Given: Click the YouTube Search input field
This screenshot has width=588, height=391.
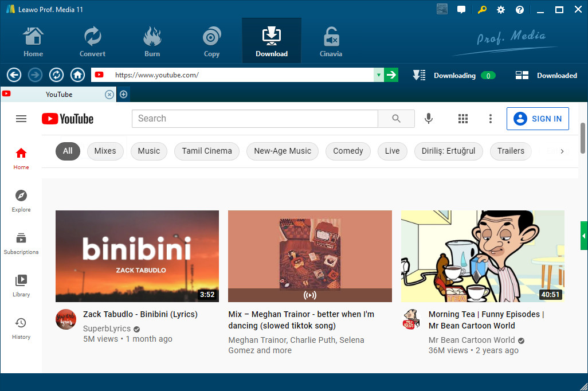Looking at the screenshot, I should [255, 119].
